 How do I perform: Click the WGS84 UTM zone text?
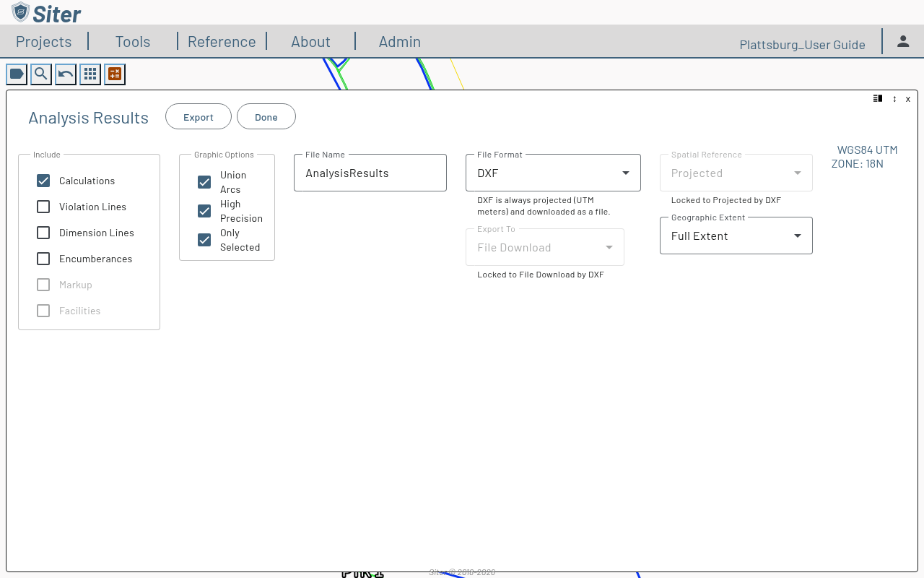[x=865, y=157]
